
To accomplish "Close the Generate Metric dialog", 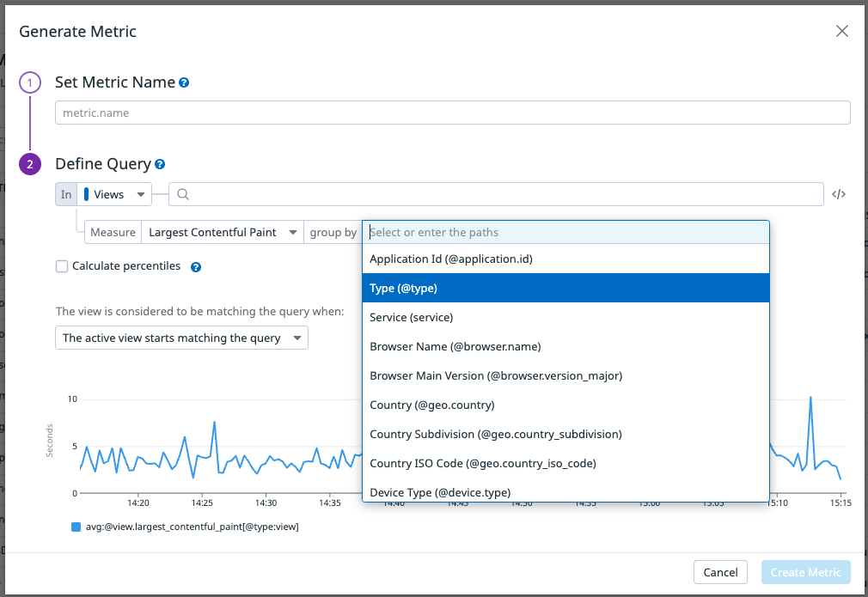I will pyautogui.click(x=841, y=32).
